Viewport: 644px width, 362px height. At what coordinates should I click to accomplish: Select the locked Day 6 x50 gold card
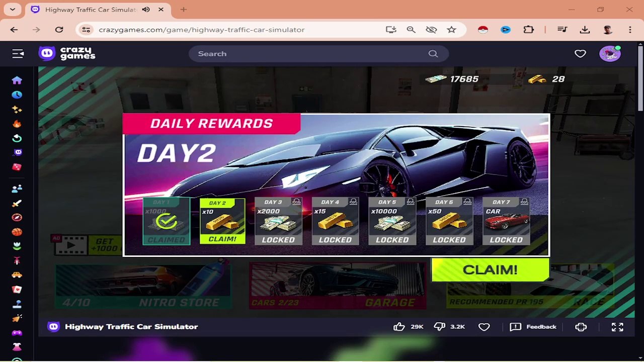pos(449,221)
